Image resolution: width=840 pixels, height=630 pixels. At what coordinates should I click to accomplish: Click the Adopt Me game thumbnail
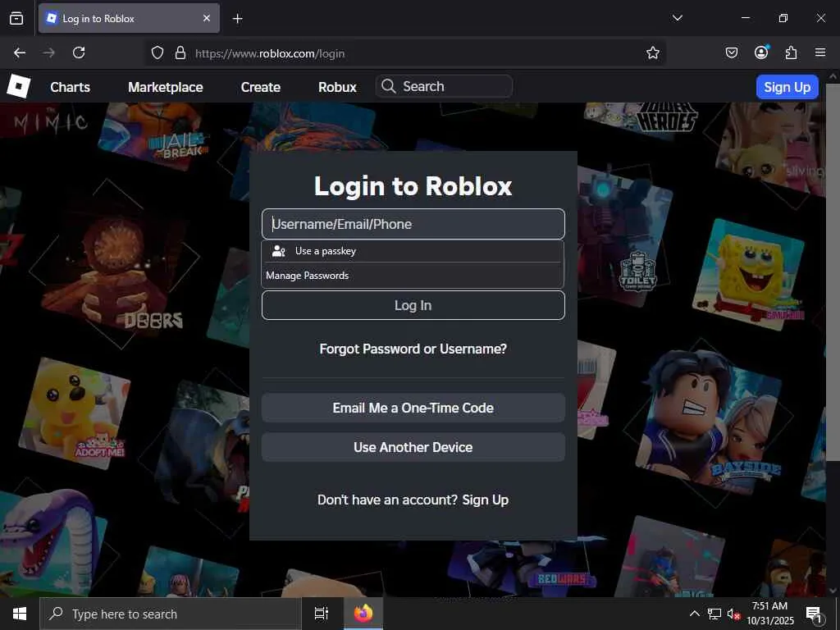[75, 413]
